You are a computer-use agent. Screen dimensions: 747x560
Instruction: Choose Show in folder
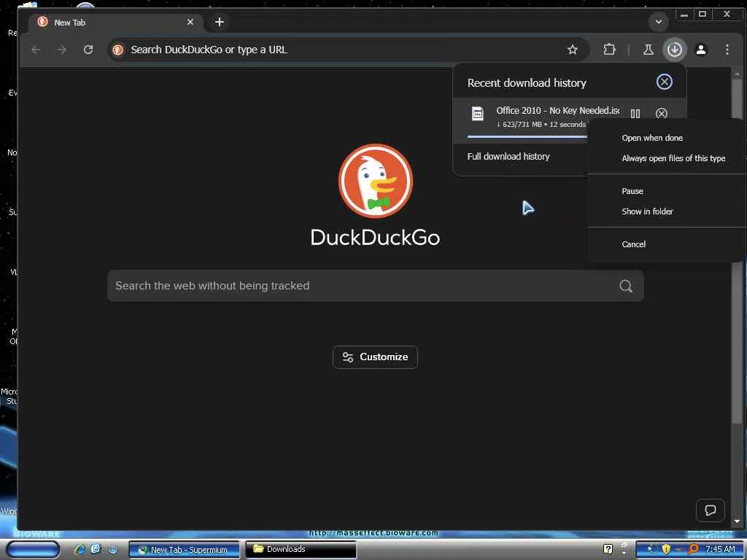(x=647, y=211)
